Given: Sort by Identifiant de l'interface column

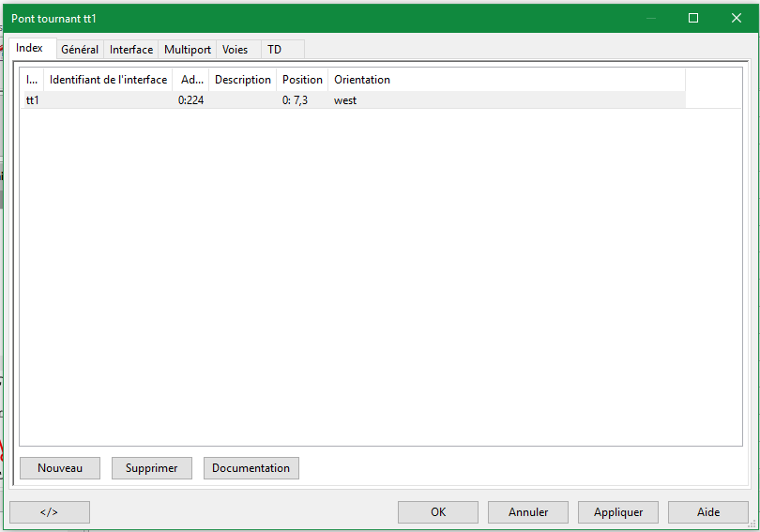Looking at the screenshot, I should (x=108, y=80).
